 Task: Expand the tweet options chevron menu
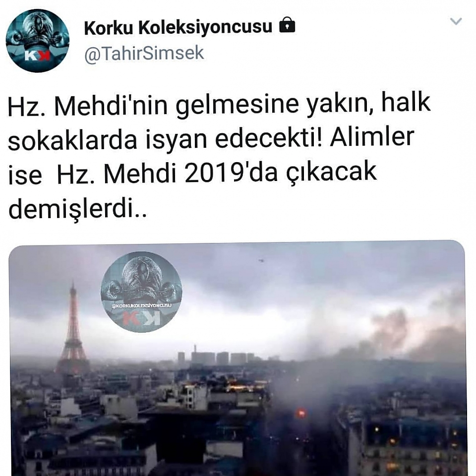coord(456,21)
